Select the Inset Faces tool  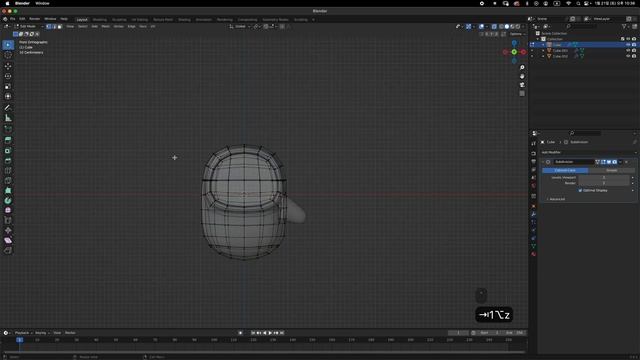pos(8,150)
